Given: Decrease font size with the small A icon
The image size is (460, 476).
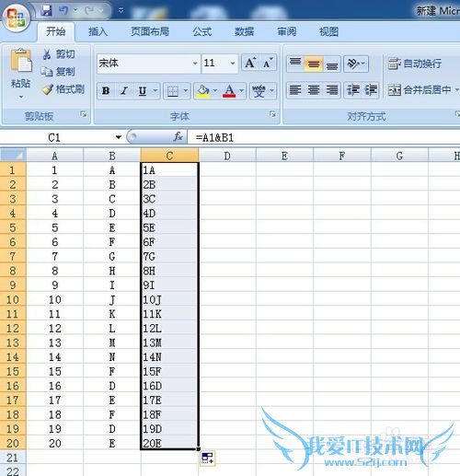Looking at the screenshot, I should 268,63.
